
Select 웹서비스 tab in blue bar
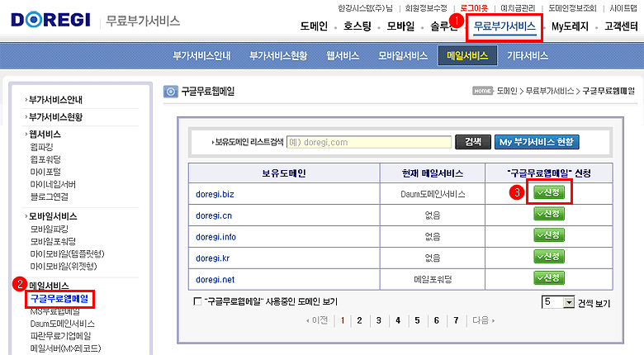point(343,56)
